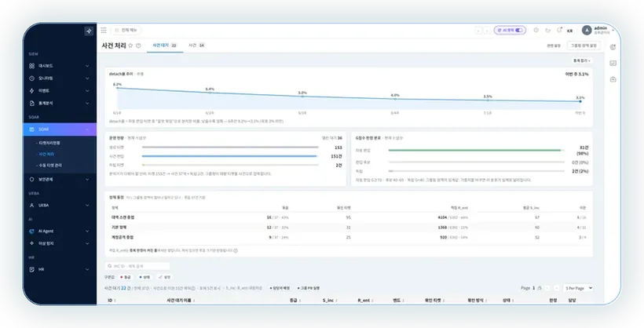Image resolution: width=644 pixels, height=328 pixels.
Task: Click the dark mode moon icon
Action: (x=547, y=30)
